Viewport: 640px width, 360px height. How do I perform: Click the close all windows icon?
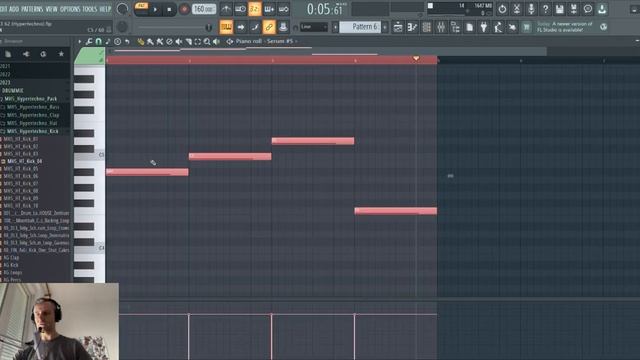[x=512, y=27]
